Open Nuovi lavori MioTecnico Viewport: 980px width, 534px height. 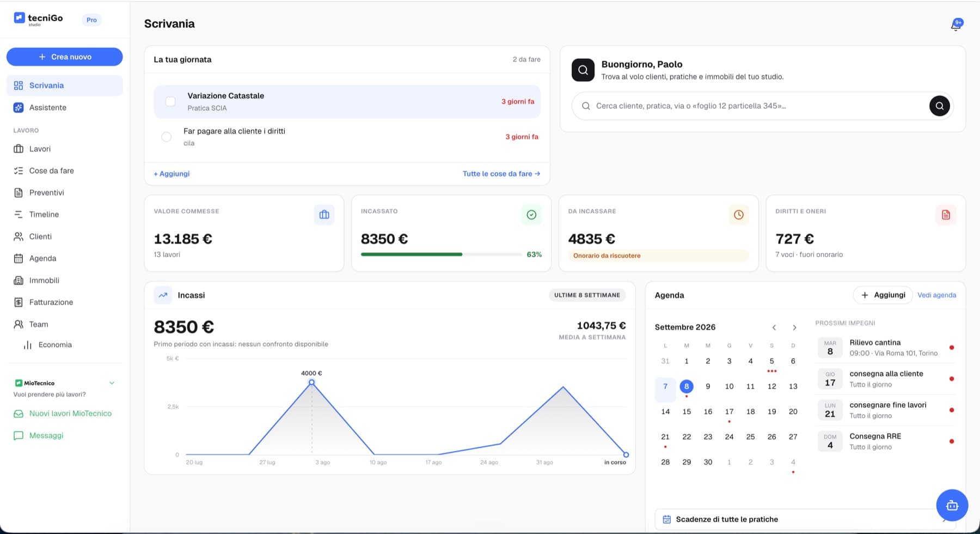tap(65, 414)
